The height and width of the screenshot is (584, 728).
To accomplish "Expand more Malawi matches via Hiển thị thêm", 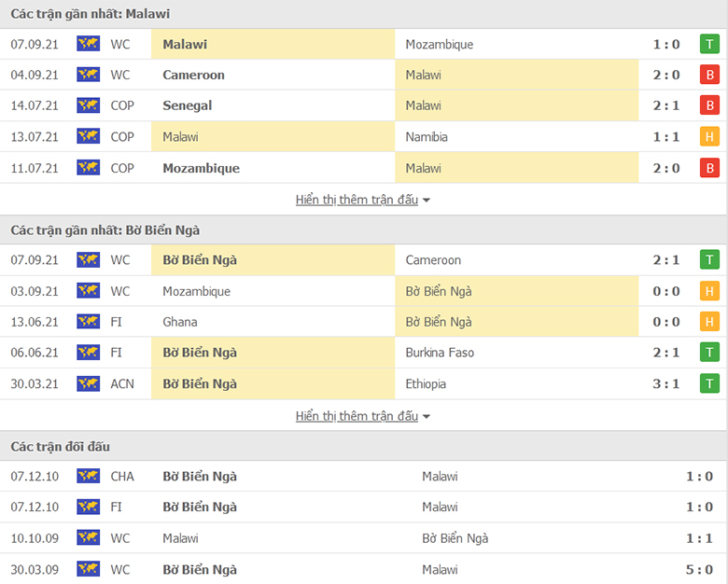I will 357,200.
